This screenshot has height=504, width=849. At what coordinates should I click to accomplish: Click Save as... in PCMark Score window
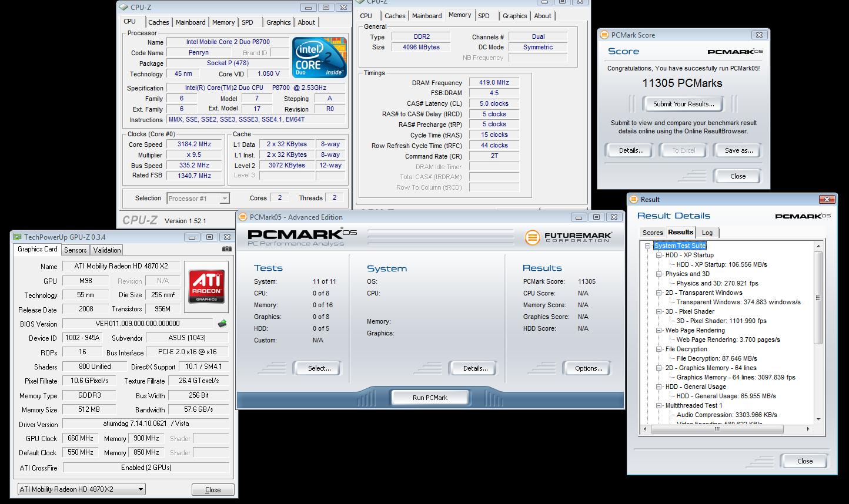[738, 150]
